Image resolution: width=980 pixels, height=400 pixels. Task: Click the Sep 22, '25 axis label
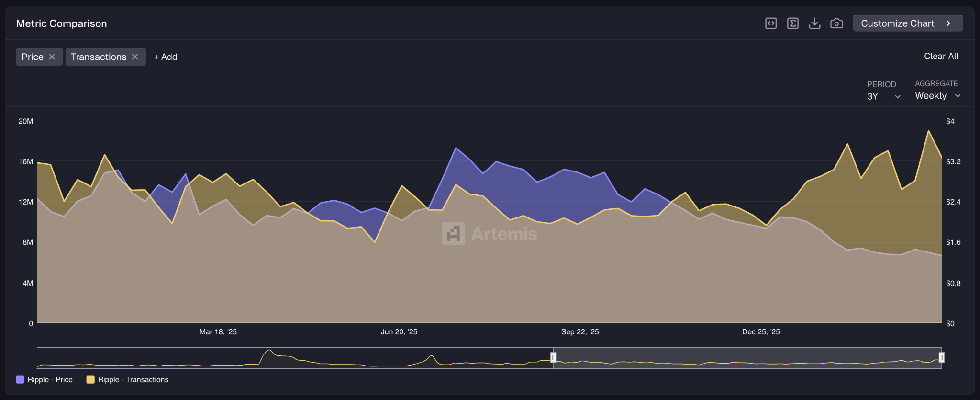click(x=580, y=331)
